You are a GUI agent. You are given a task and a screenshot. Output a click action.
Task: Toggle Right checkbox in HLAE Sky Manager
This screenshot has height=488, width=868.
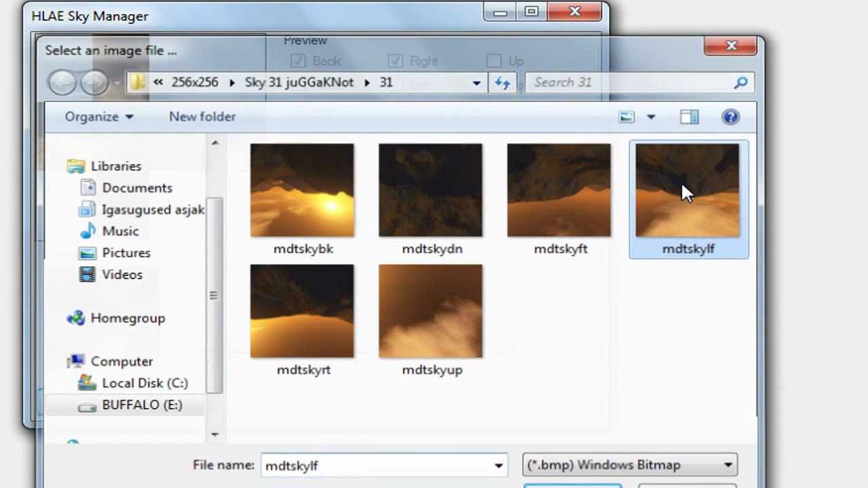[x=395, y=61]
